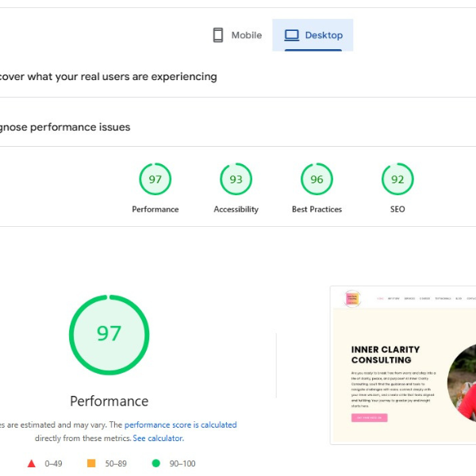Image resolution: width=476 pixels, height=476 pixels.
Task: Click the orange square 50–89 legend icon
Action: click(91, 463)
